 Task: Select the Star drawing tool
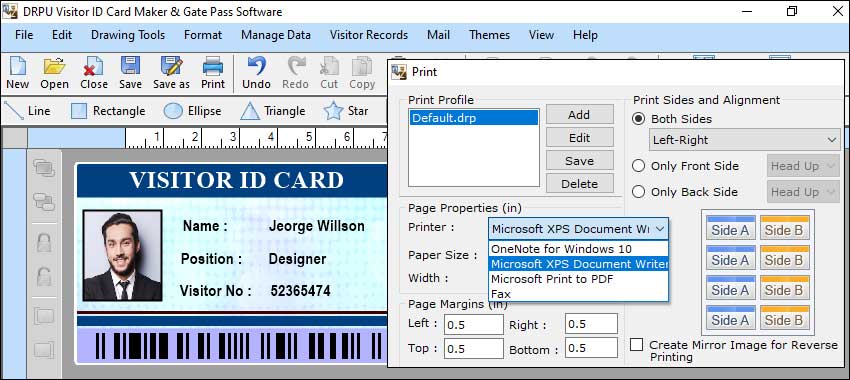click(346, 111)
